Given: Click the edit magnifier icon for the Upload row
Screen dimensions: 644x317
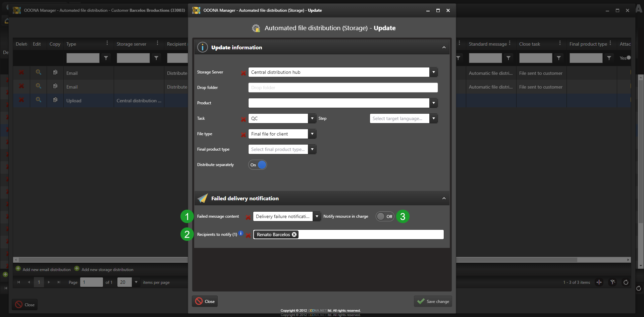Looking at the screenshot, I should pyautogui.click(x=39, y=100).
